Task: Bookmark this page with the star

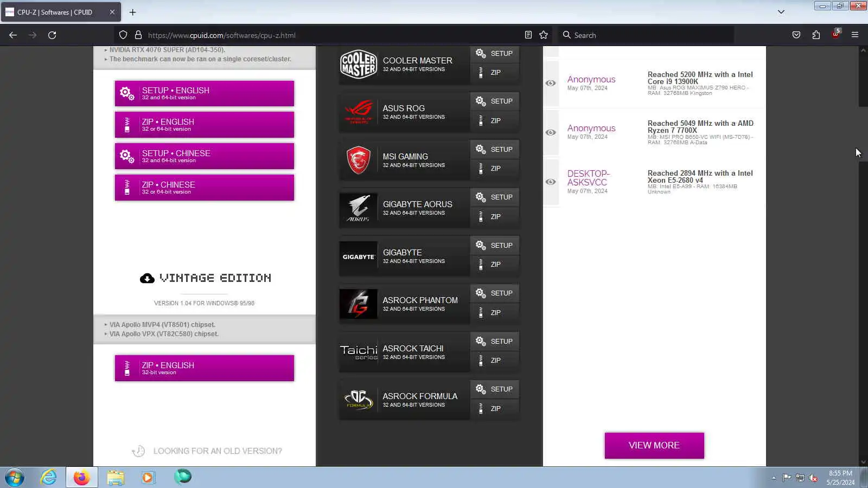Action: 544,35
